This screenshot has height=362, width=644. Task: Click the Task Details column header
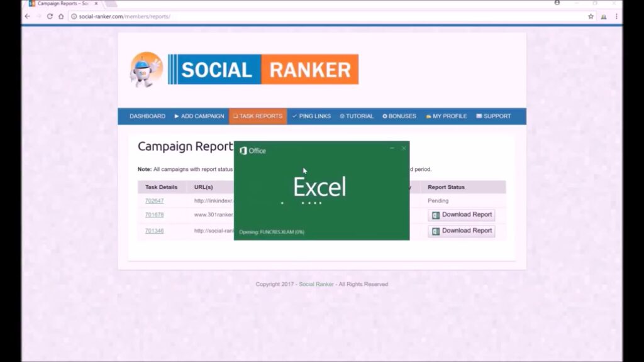[x=161, y=187]
